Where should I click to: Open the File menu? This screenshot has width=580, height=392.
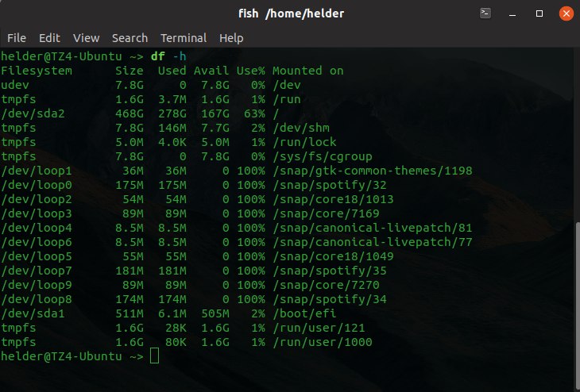pos(17,37)
